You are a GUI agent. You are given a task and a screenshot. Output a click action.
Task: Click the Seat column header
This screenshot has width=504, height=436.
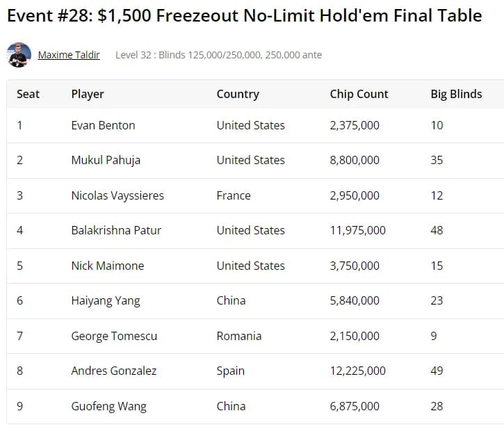[28, 94]
